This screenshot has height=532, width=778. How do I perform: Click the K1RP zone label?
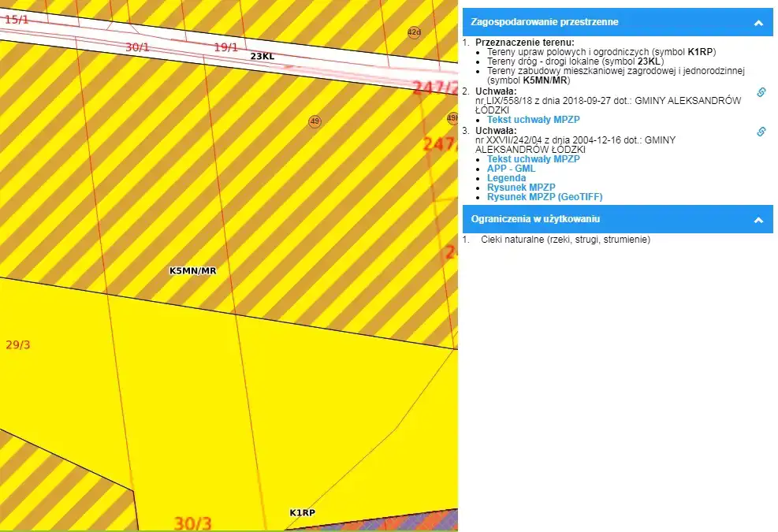302,512
